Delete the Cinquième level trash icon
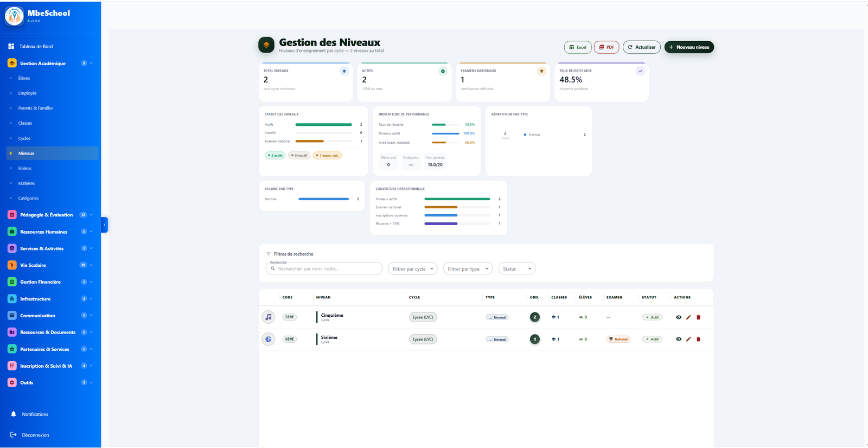 [x=698, y=317]
